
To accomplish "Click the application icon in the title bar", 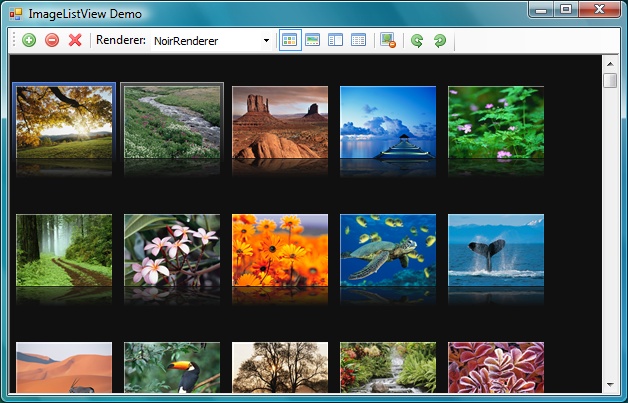I will pyautogui.click(x=16, y=14).
